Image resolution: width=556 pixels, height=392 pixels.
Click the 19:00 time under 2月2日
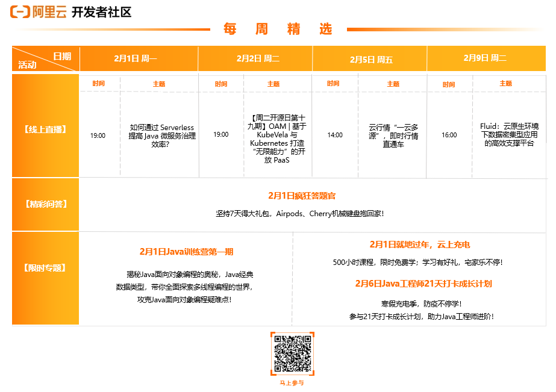click(221, 135)
